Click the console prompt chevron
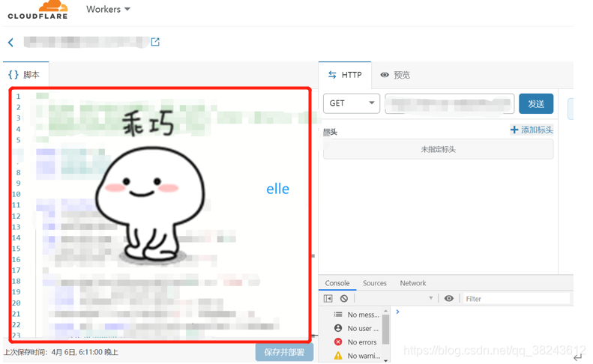The image size is (593, 364). [397, 312]
